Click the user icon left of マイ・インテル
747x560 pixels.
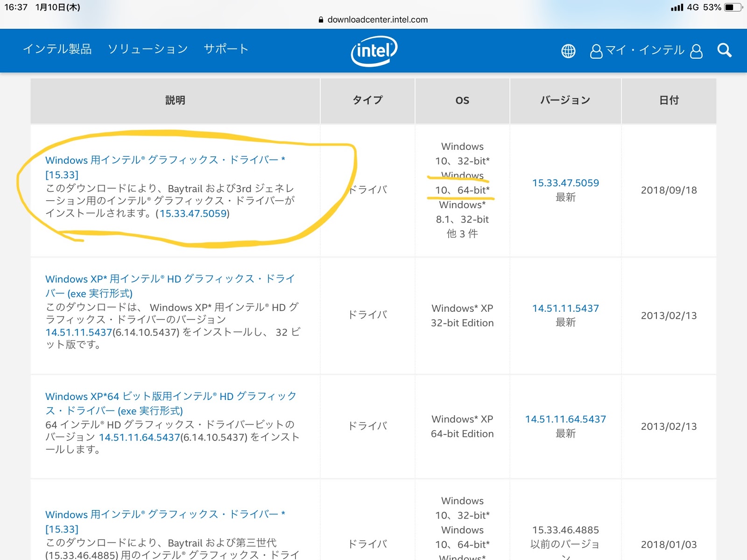click(596, 51)
